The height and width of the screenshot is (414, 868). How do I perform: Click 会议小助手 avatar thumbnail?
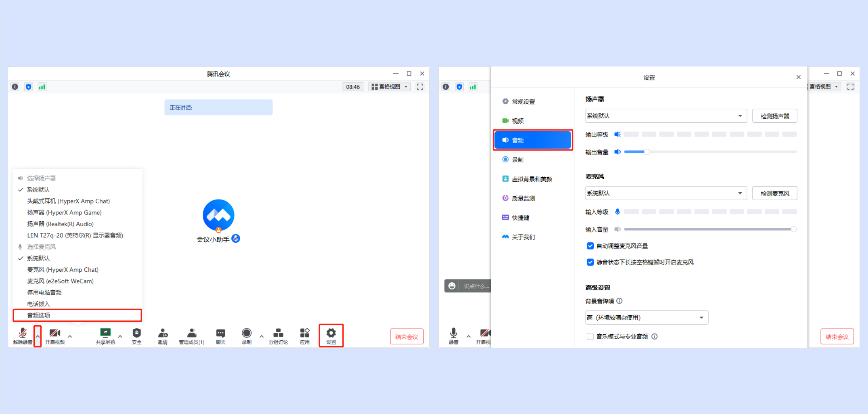[218, 215]
